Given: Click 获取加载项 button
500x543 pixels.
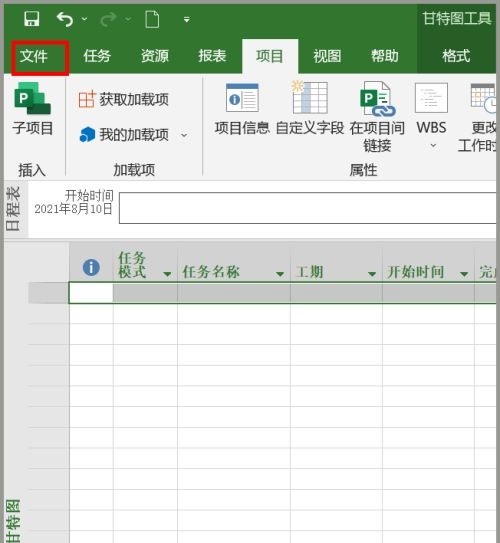Looking at the screenshot, I should pyautogui.click(x=124, y=100).
